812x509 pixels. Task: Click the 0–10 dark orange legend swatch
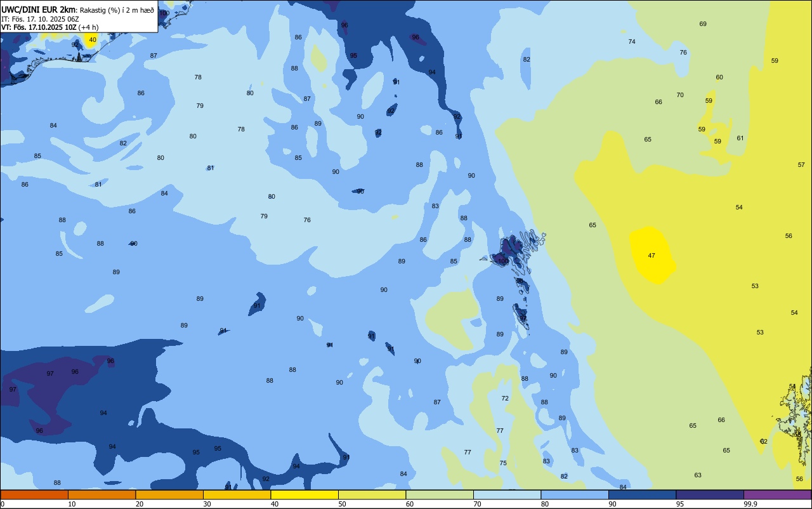coord(34,494)
